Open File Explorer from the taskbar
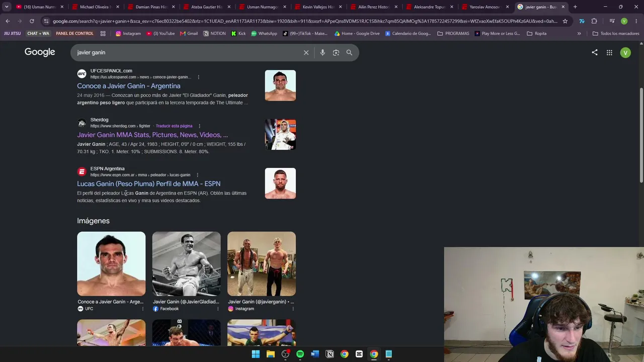 pos(270,354)
